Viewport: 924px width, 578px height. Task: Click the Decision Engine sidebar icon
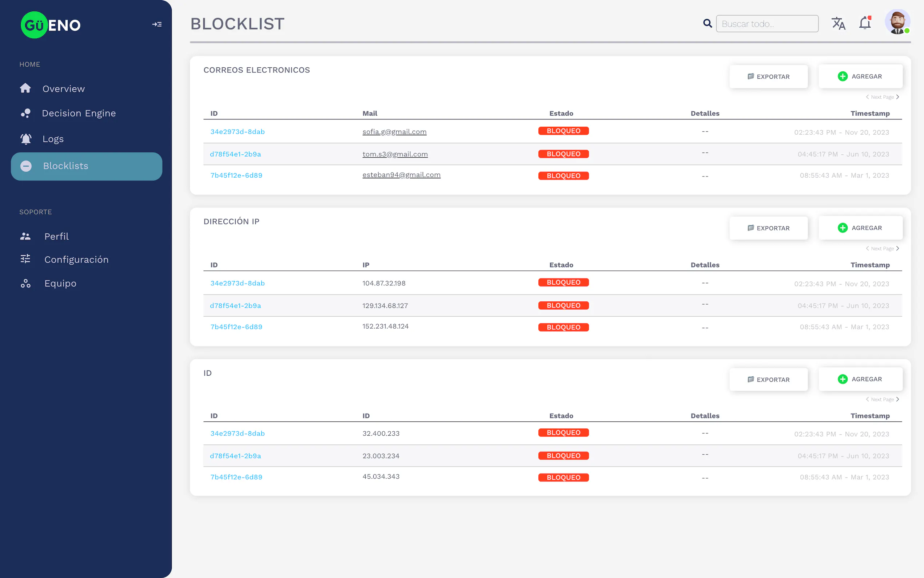point(25,113)
